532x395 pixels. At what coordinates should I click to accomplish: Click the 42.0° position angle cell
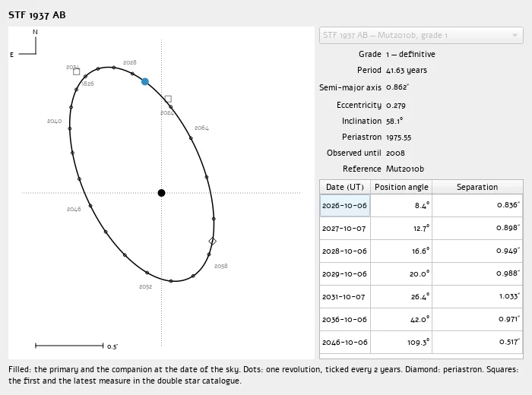(x=401, y=319)
